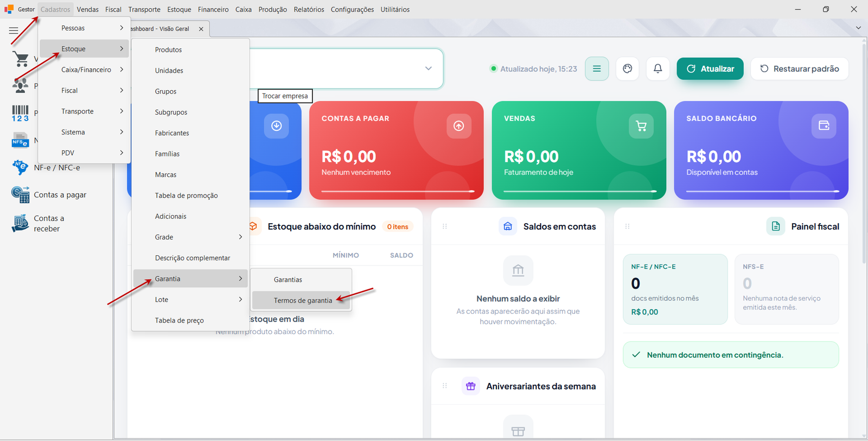Click the Atualizar button

[x=710, y=69]
